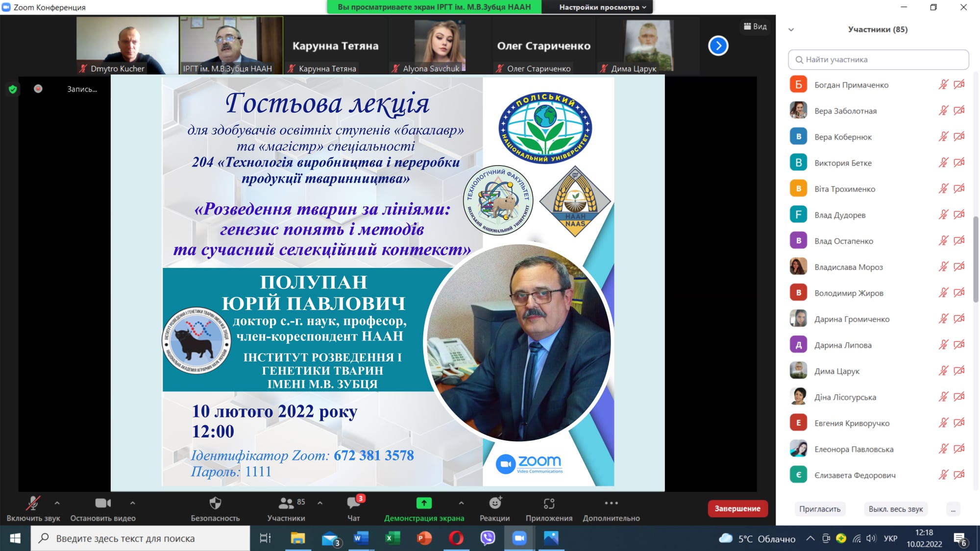Viewport: 980px width, 551px height.
Task: Click the Пригласить button
Action: coord(820,509)
